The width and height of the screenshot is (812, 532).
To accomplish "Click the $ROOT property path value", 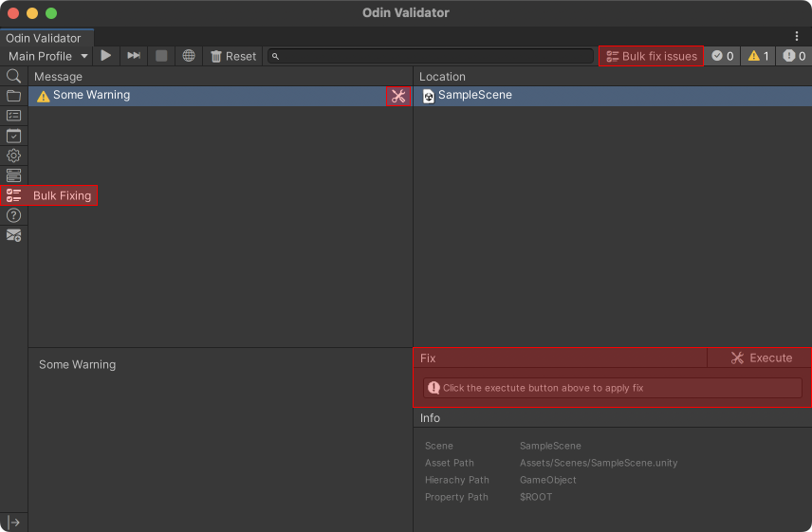I will 535,497.
